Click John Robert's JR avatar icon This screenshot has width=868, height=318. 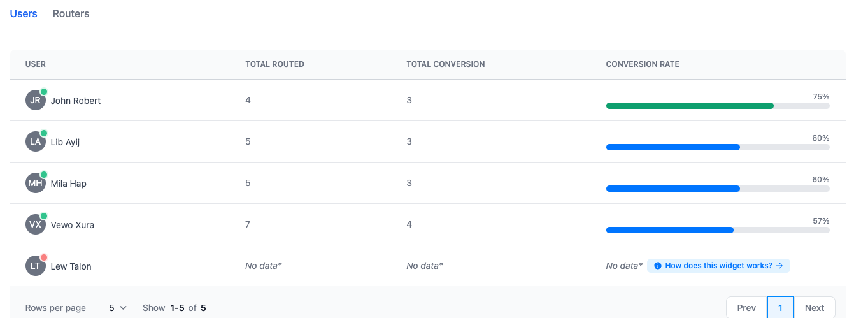tap(36, 101)
